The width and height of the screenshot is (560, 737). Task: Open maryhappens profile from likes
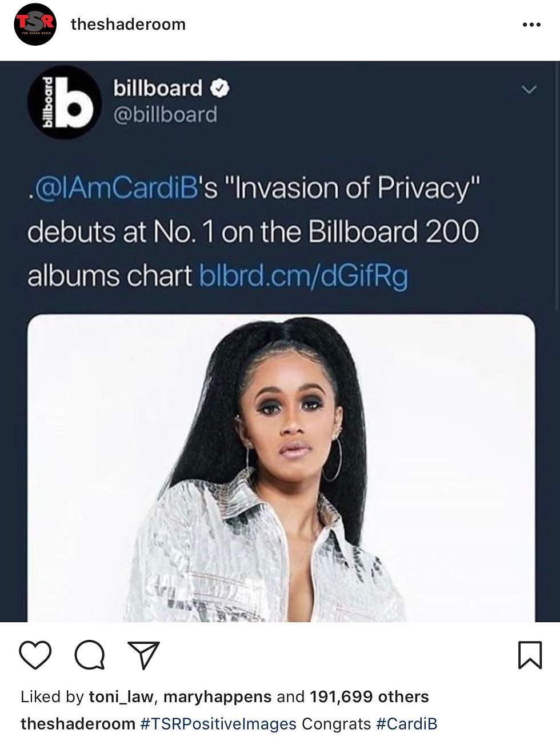(x=218, y=697)
